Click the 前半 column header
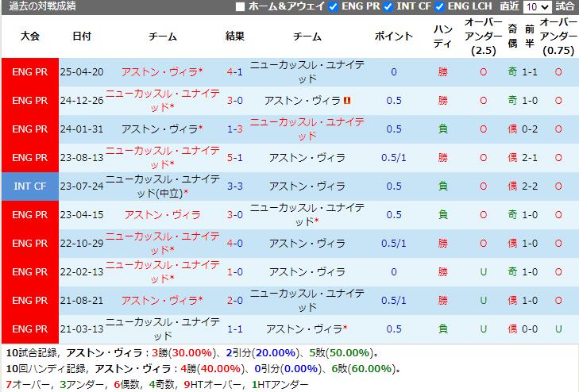This screenshot has width=579, height=392. pos(530,37)
